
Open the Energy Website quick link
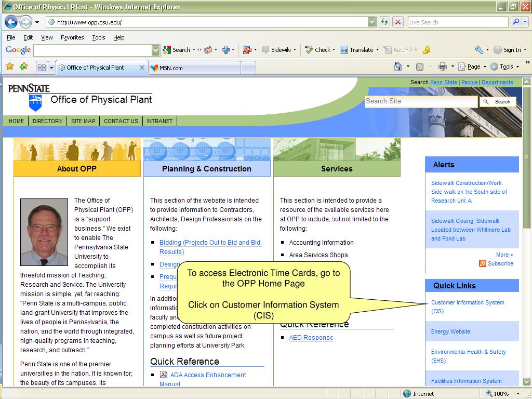point(450,331)
